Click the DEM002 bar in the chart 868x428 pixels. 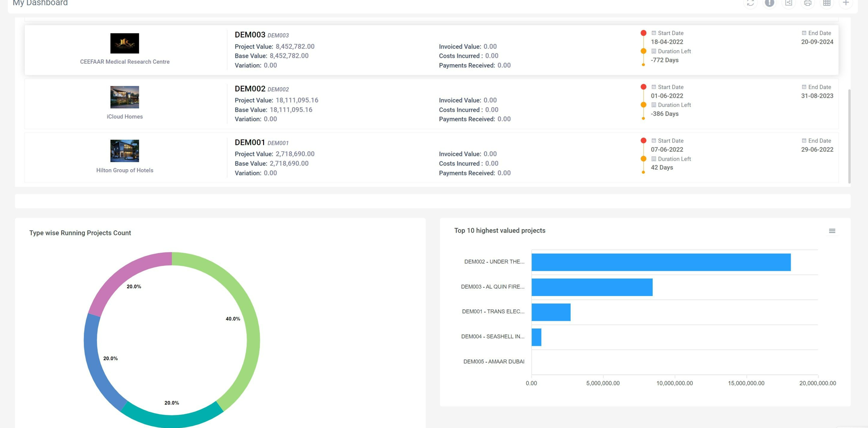click(x=661, y=262)
